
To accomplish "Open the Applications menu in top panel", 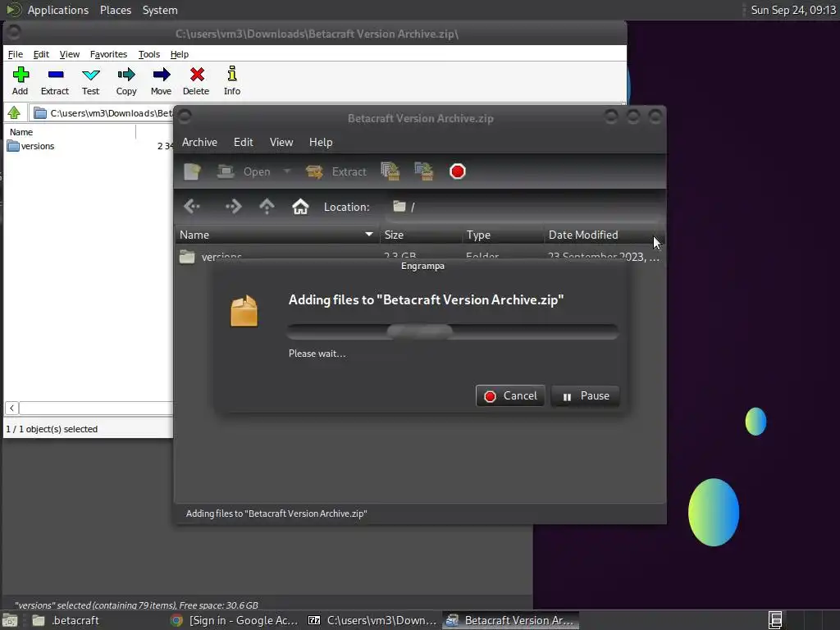I will [58, 10].
